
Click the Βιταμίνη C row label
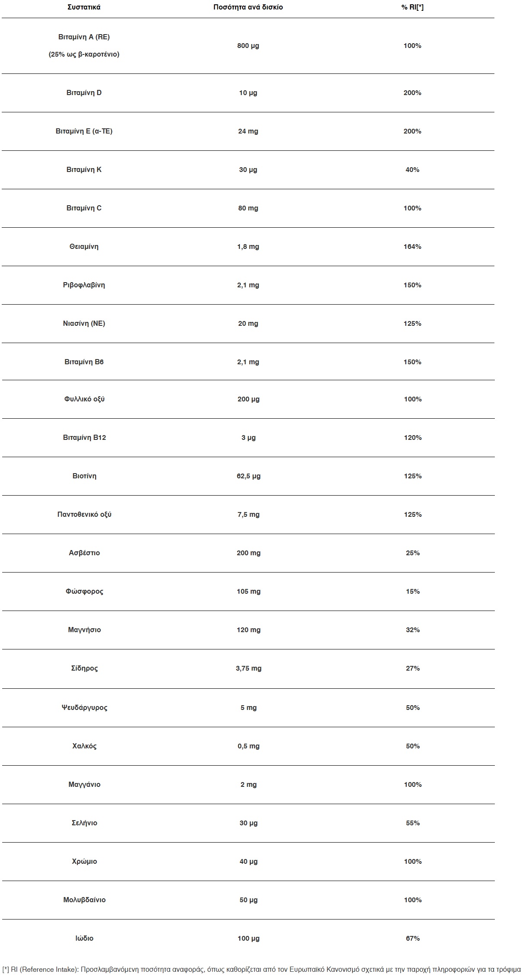[x=84, y=208]
